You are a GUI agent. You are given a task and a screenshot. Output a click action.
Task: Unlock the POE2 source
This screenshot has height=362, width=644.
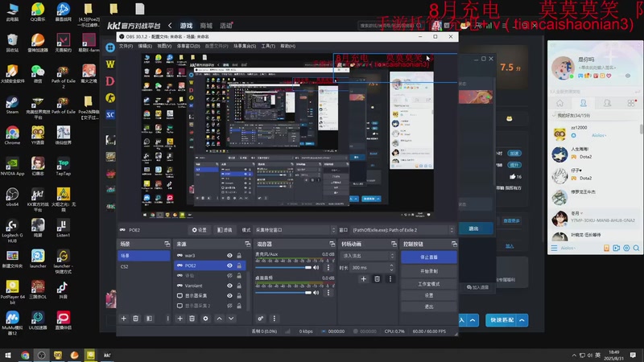pyautogui.click(x=239, y=265)
